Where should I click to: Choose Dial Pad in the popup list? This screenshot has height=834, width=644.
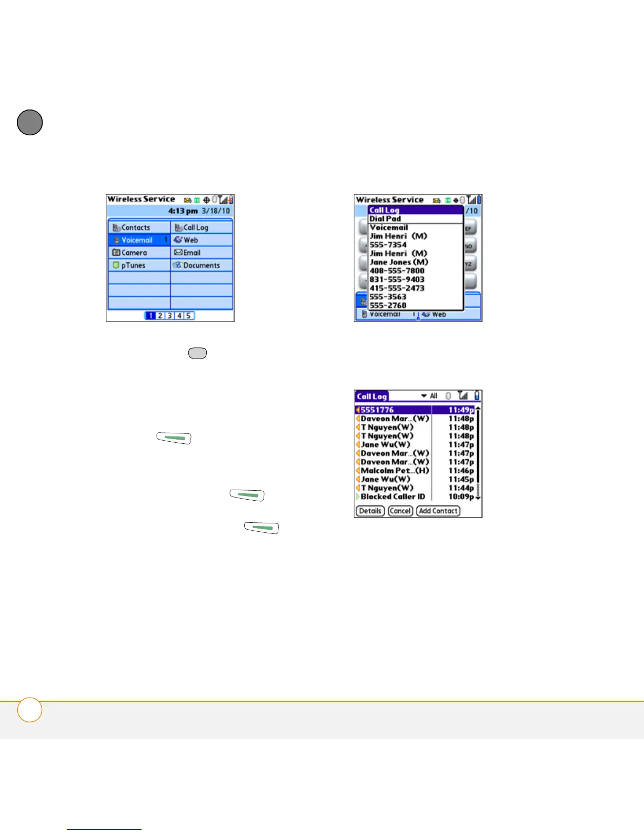(x=415, y=219)
